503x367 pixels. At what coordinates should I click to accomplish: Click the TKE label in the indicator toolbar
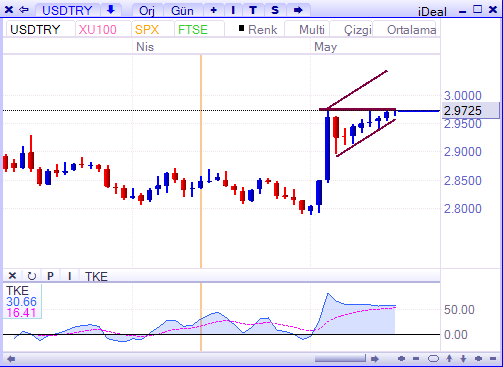click(96, 276)
